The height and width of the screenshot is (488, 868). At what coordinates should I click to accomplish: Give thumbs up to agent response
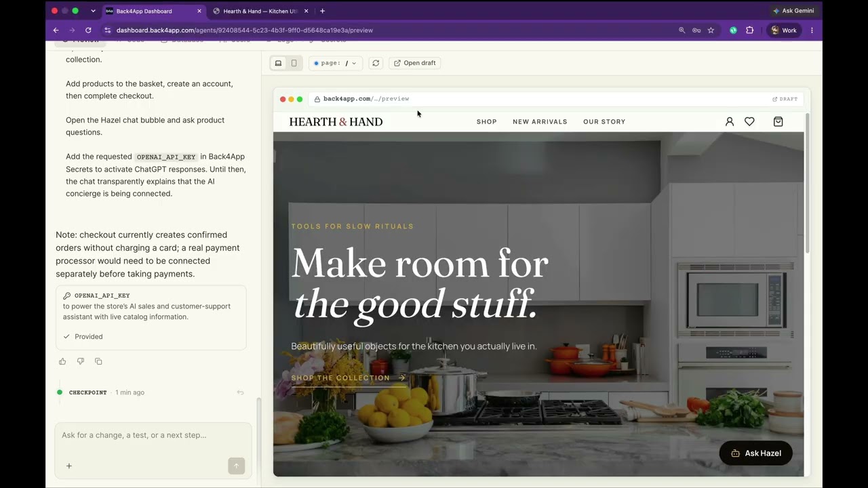[62, 361]
